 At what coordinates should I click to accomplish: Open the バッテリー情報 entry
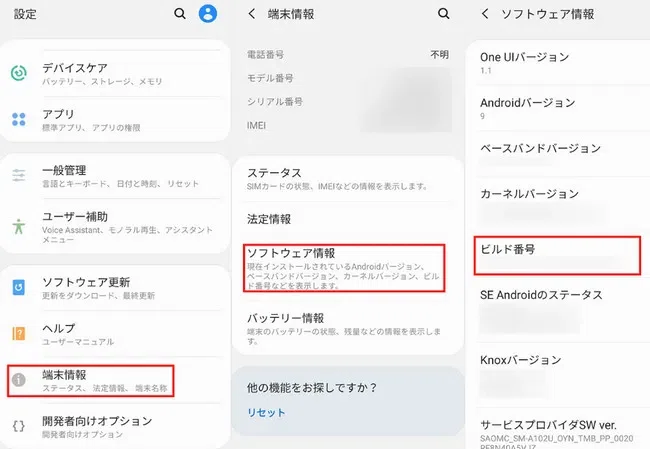[x=347, y=328]
